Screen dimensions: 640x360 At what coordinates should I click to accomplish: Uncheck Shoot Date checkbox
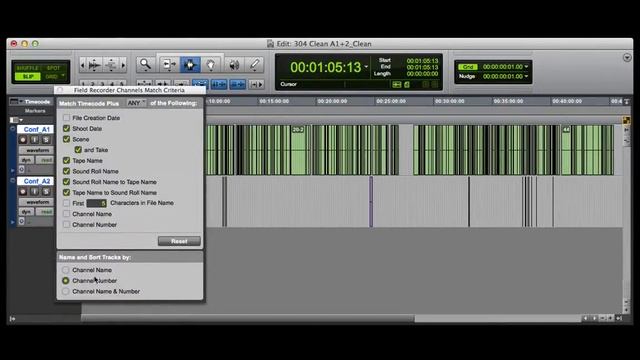coord(67,128)
